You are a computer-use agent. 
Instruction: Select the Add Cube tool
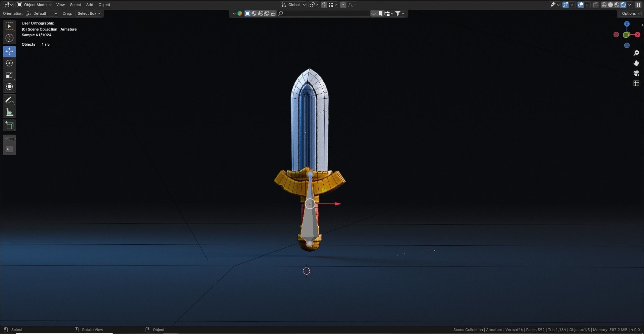click(x=9, y=126)
